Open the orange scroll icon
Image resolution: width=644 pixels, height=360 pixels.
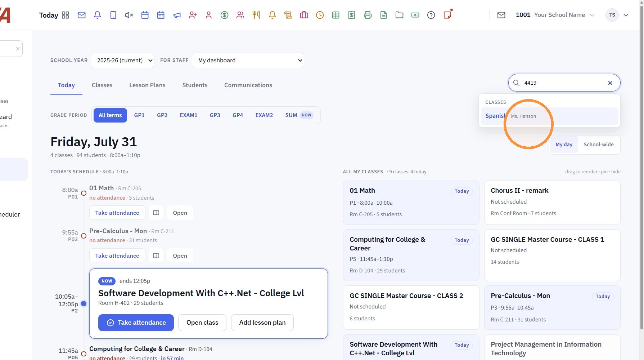288,15
